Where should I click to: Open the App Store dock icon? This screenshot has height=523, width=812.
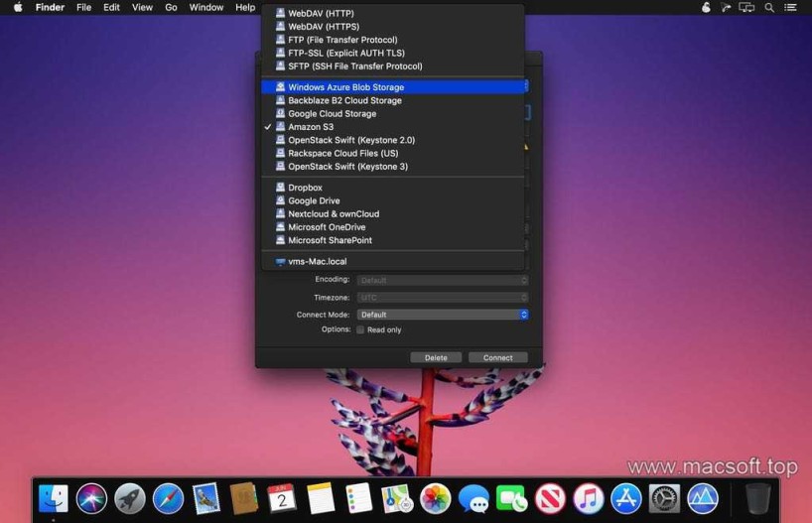pos(625,497)
